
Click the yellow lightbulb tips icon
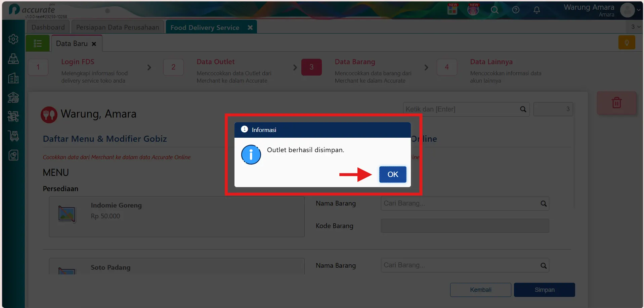[627, 43]
